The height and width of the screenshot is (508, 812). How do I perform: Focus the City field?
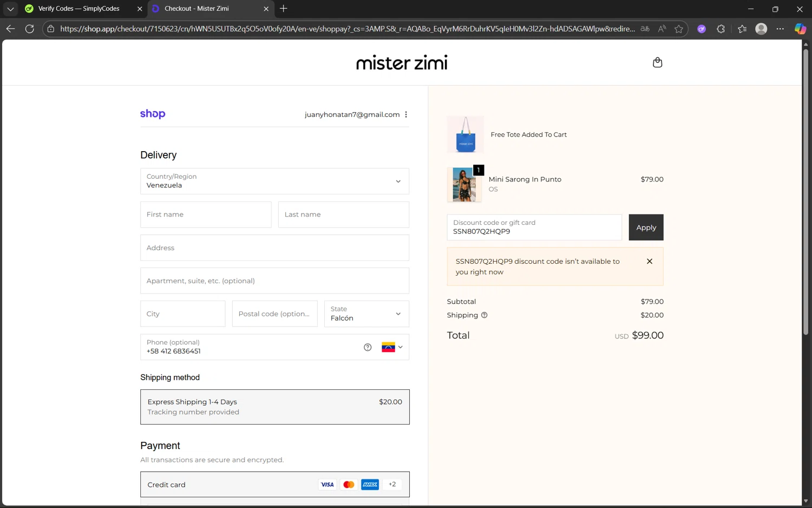pos(183,314)
